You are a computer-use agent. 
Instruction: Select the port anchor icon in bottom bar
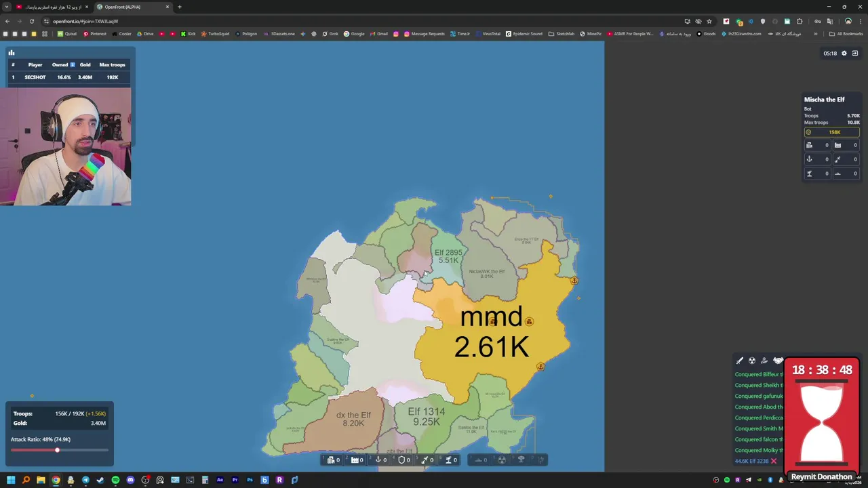pos(378,460)
